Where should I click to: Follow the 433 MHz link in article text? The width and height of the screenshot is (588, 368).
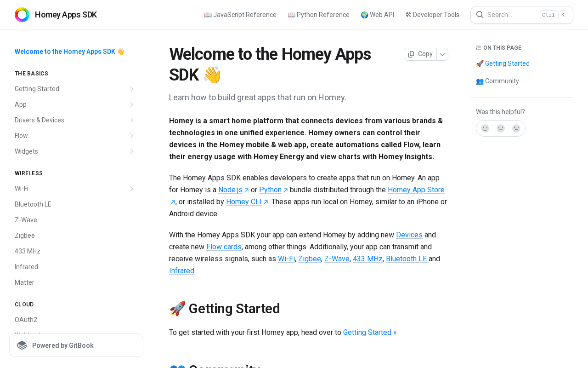[x=367, y=259]
